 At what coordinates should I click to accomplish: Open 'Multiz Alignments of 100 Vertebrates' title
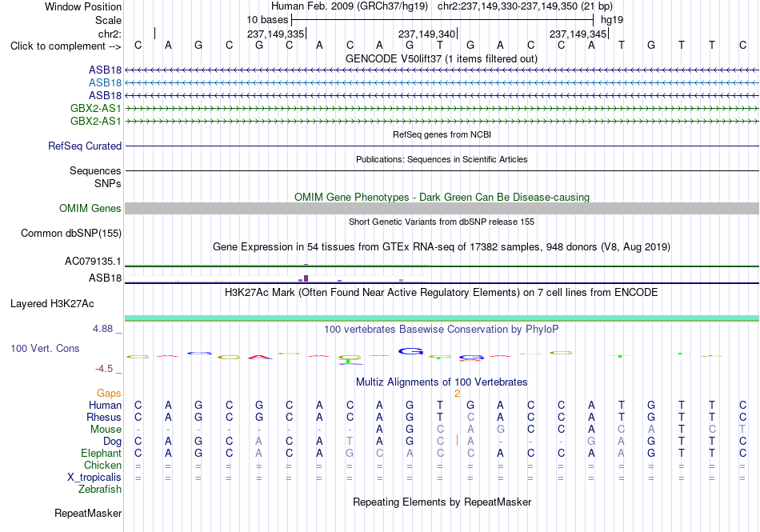coord(442,382)
